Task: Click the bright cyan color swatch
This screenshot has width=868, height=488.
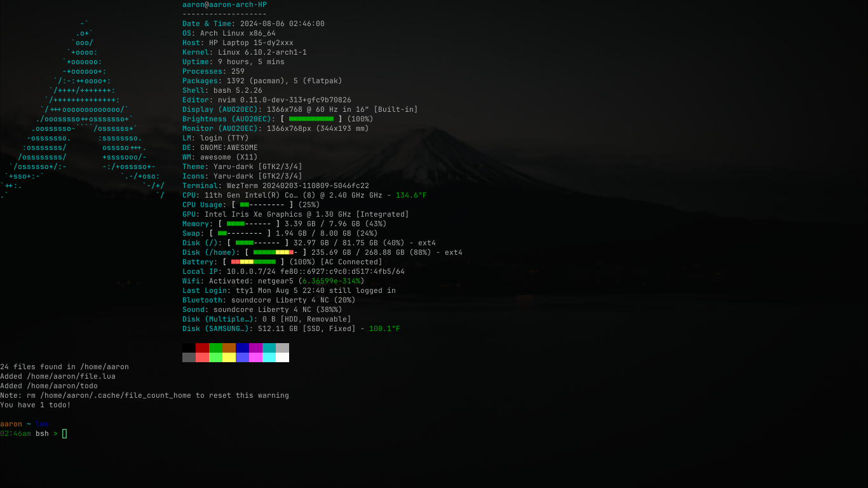Action: [x=269, y=357]
